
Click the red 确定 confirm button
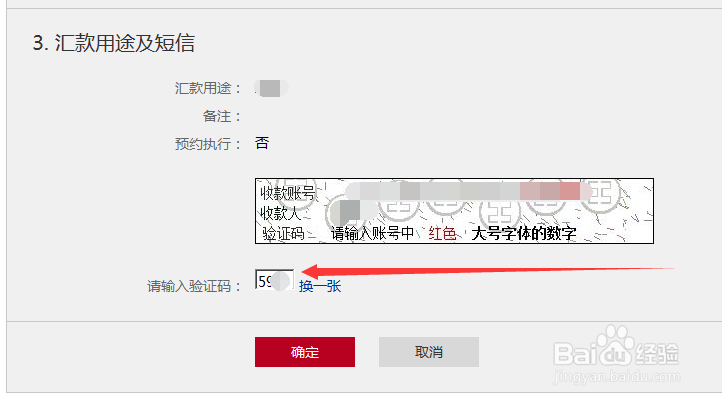305,352
